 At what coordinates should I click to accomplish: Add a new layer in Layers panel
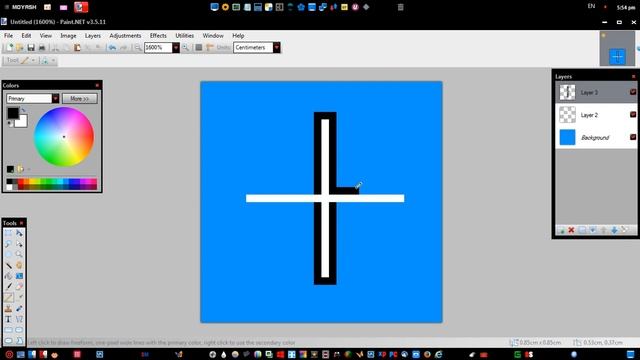tap(562, 231)
